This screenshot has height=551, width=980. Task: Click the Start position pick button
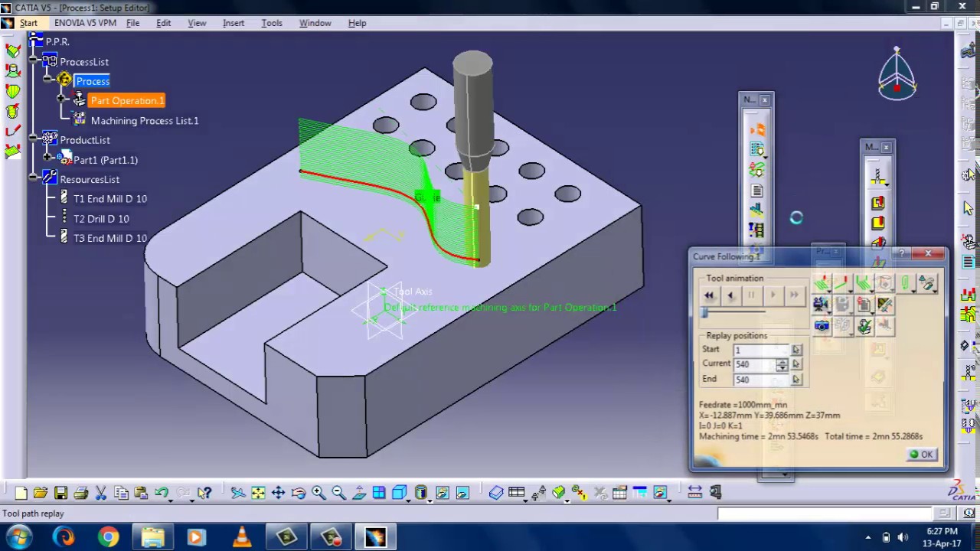pos(796,350)
